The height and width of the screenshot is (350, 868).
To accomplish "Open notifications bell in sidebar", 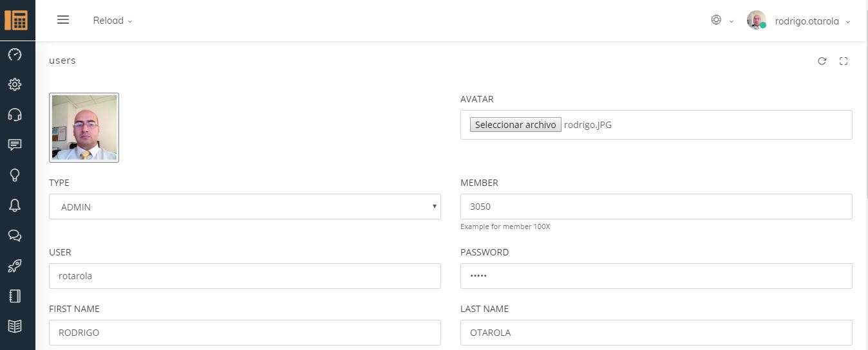I will (x=15, y=205).
